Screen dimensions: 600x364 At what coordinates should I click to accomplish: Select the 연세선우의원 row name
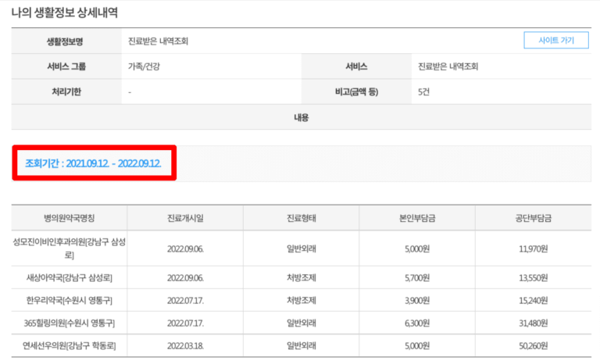[x=70, y=345]
